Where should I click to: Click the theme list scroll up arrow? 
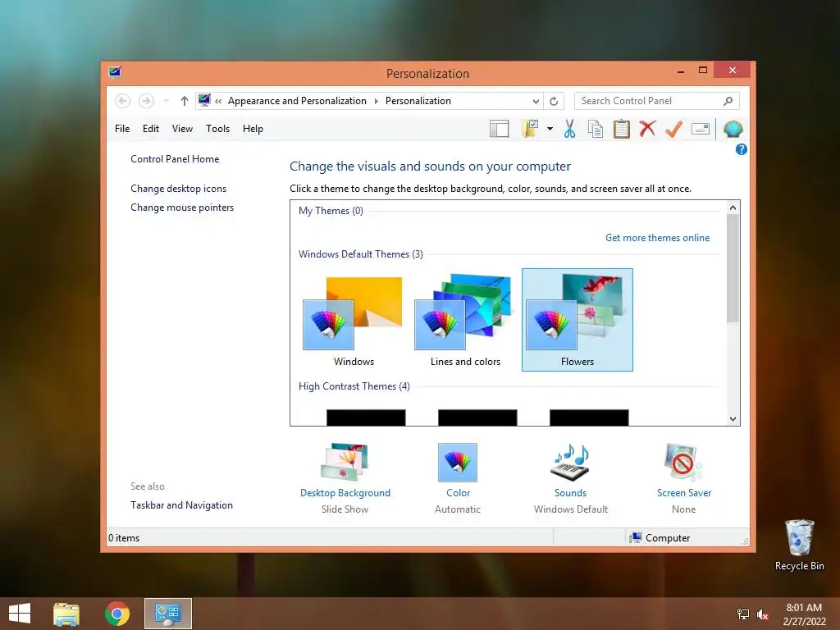pyautogui.click(x=733, y=208)
